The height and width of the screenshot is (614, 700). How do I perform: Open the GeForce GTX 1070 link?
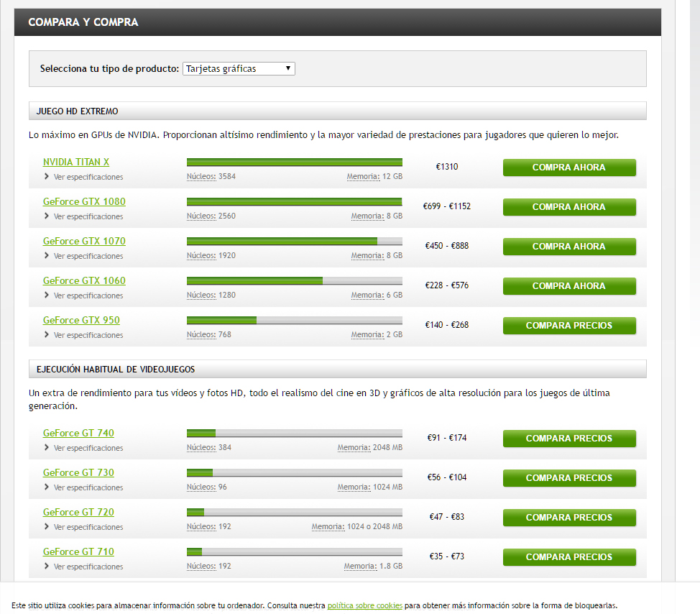(84, 241)
